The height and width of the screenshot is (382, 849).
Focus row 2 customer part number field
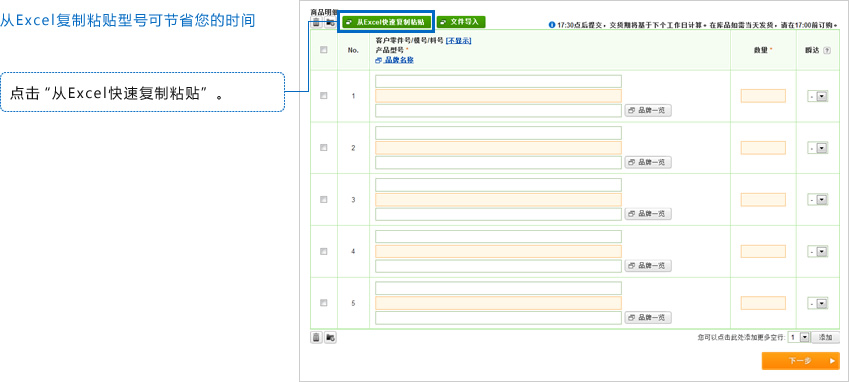click(x=498, y=133)
